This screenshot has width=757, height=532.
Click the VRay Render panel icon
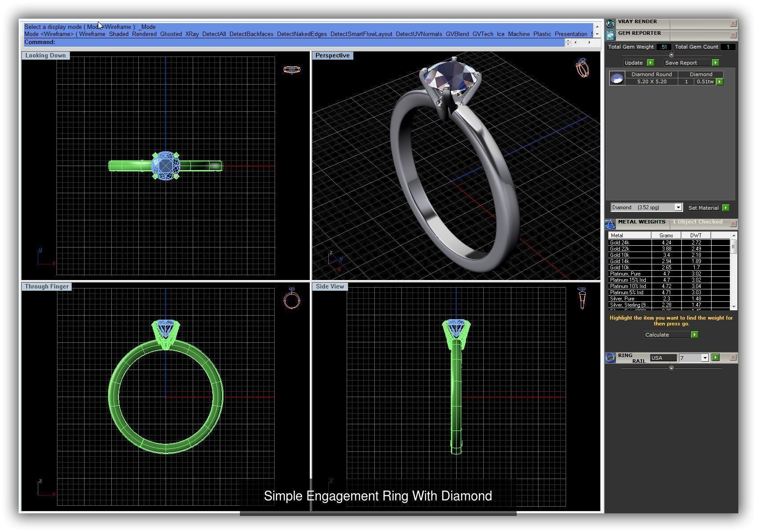point(610,23)
